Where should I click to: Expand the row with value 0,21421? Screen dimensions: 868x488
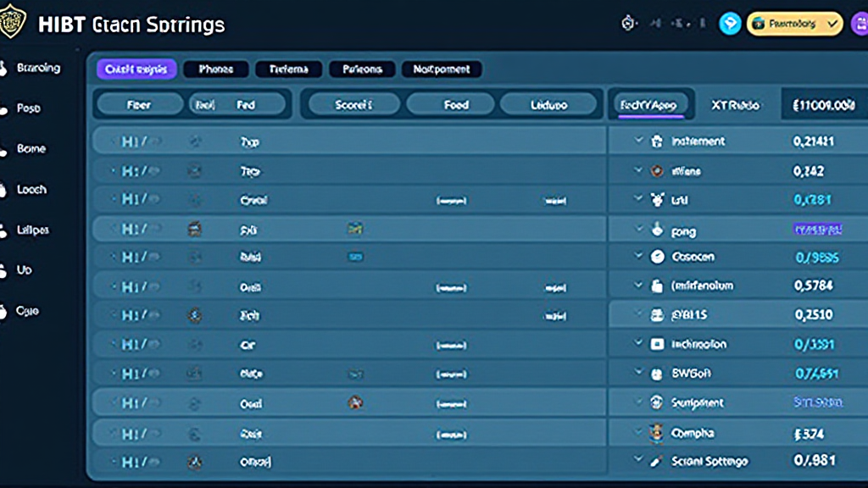(x=639, y=141)
